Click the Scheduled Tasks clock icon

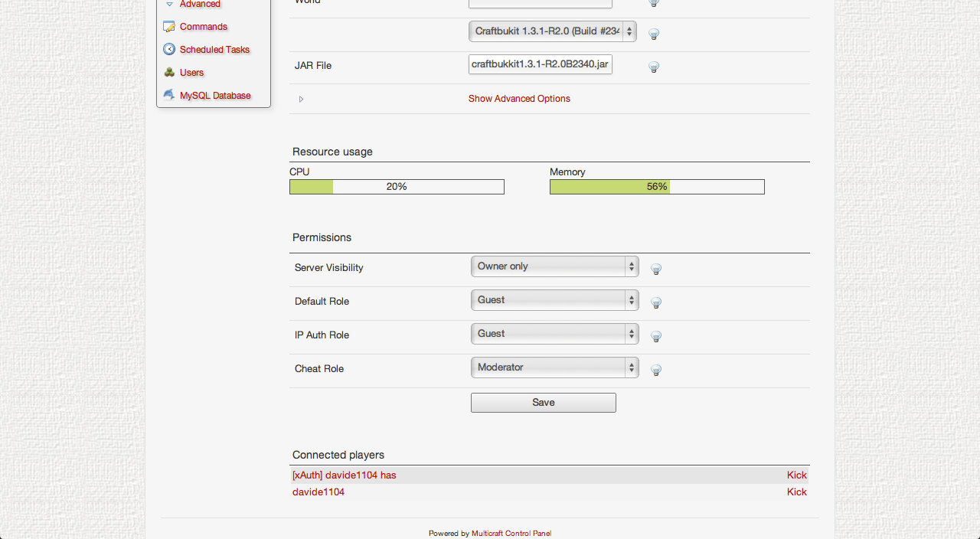[x=169, y=49]
